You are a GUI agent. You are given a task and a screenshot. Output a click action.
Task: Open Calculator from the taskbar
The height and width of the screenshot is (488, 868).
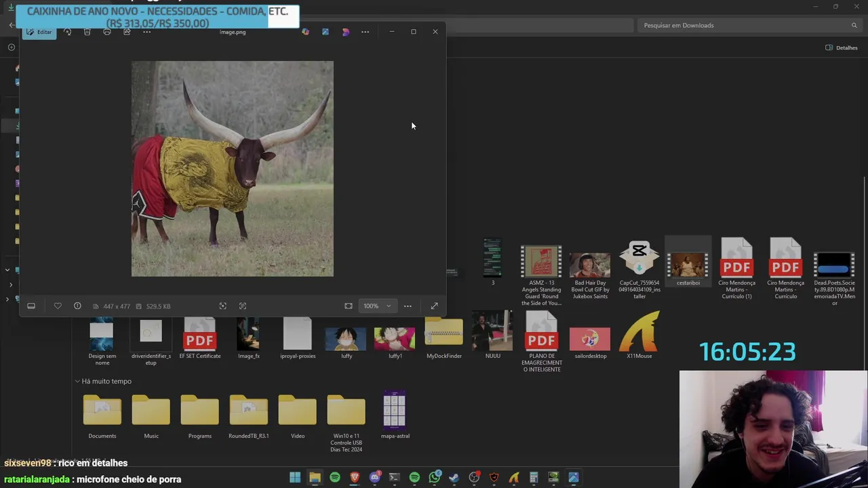pos(534,477)
